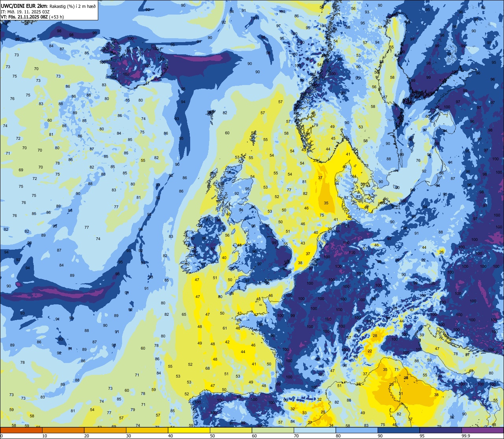This screenshot has height=439, width=504.
Task: Click the humidity value 26 on the map
Action: [x=441, y=252]
